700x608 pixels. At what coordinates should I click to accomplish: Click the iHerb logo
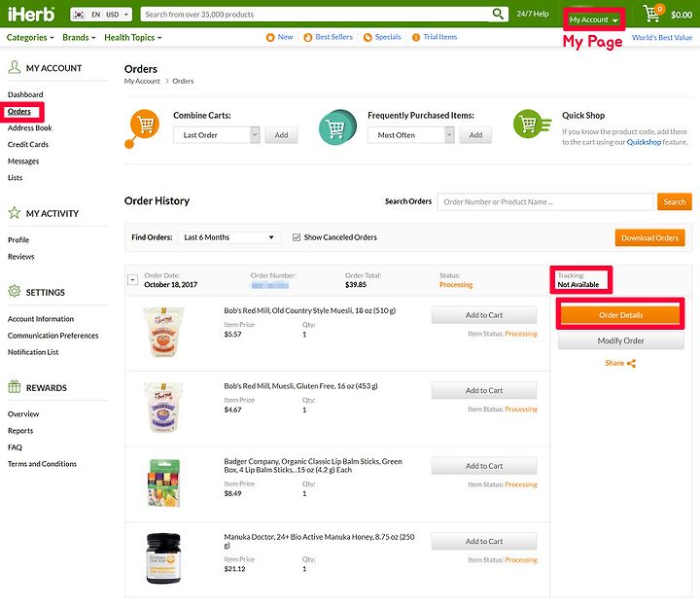31,15
